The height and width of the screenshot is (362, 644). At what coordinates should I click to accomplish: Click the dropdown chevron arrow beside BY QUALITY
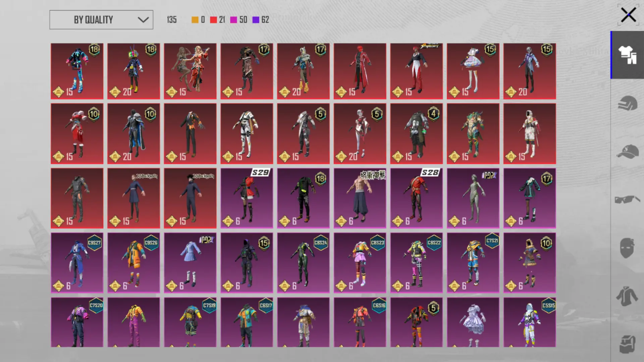[143, 20]
